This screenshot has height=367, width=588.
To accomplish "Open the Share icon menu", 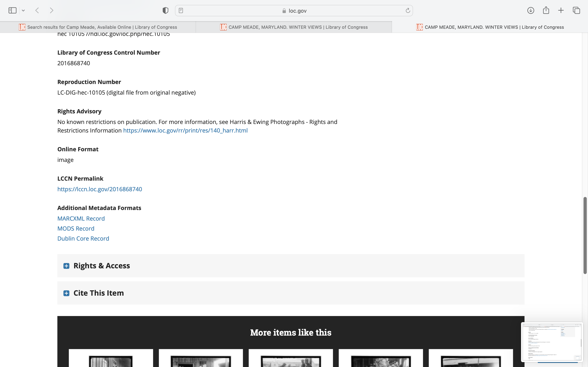I will (546, 10).
